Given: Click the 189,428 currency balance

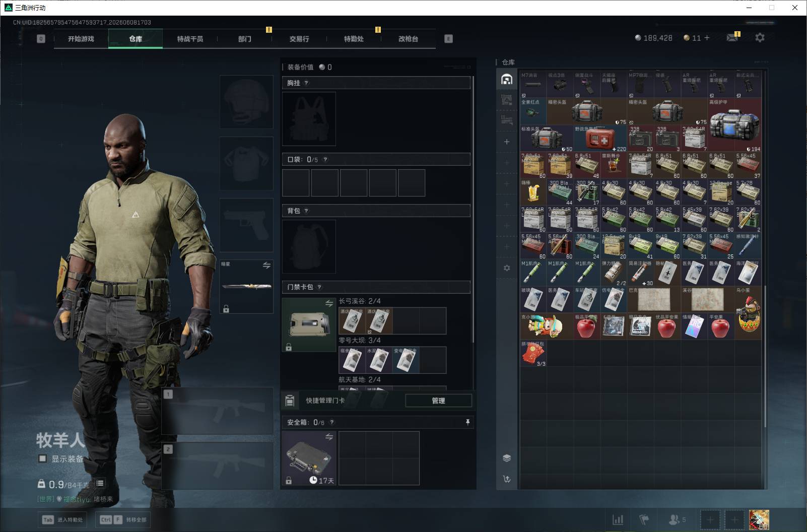Looking at the screenshot, I should pyautogui.click(x=653, y=38).
